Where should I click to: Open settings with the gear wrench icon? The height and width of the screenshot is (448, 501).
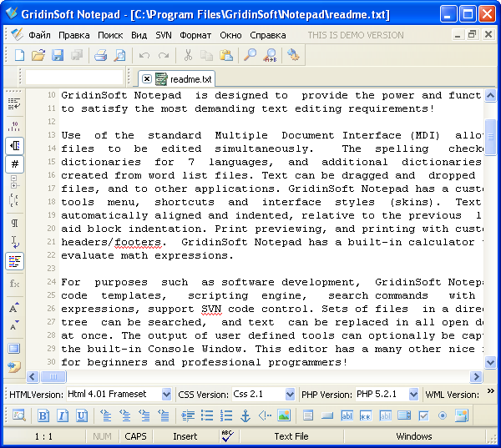tap(293, 54)
